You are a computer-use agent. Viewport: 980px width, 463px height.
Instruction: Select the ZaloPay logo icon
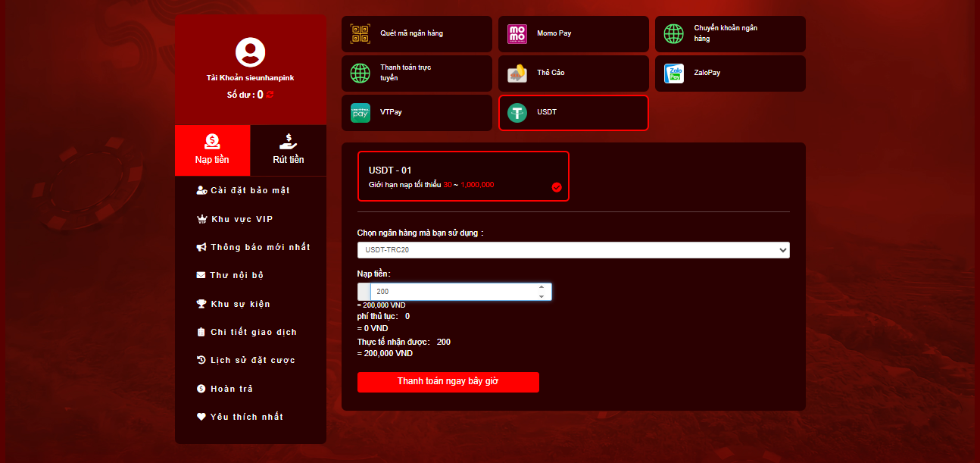click(673, 73)
